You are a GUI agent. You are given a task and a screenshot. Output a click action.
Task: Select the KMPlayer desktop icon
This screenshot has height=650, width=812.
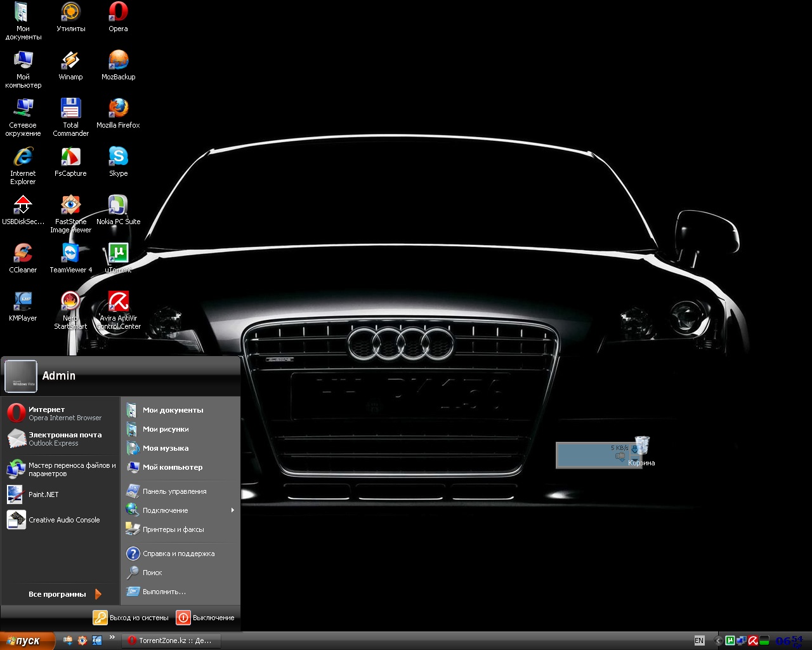23,307
